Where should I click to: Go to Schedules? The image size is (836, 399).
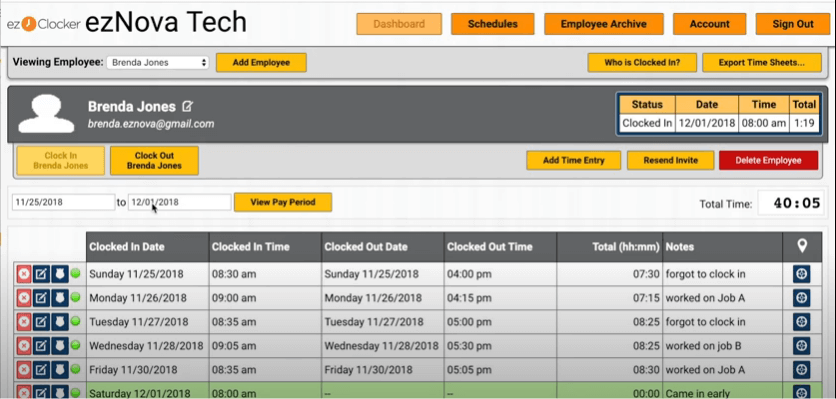(493, 24)
